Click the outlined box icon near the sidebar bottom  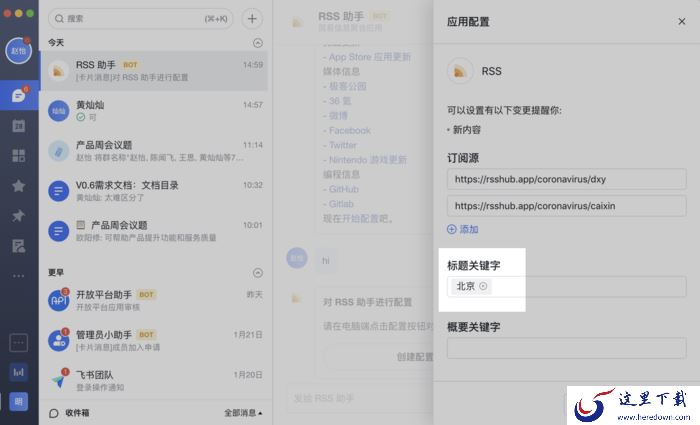(18, 343)
